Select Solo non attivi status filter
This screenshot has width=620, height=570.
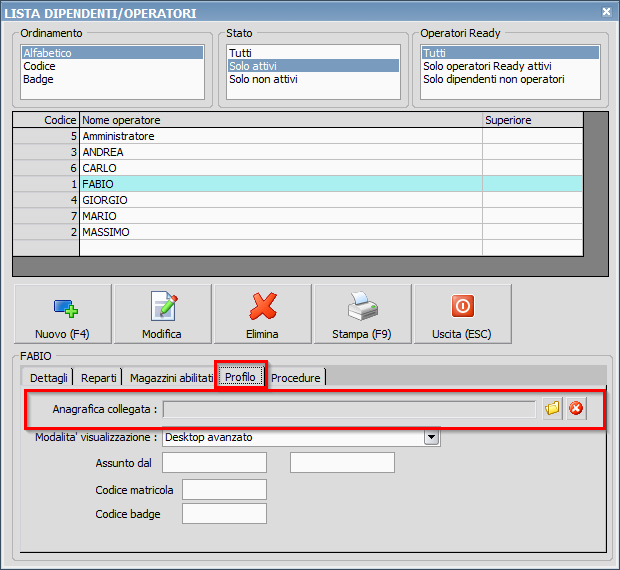coord(313,79)
